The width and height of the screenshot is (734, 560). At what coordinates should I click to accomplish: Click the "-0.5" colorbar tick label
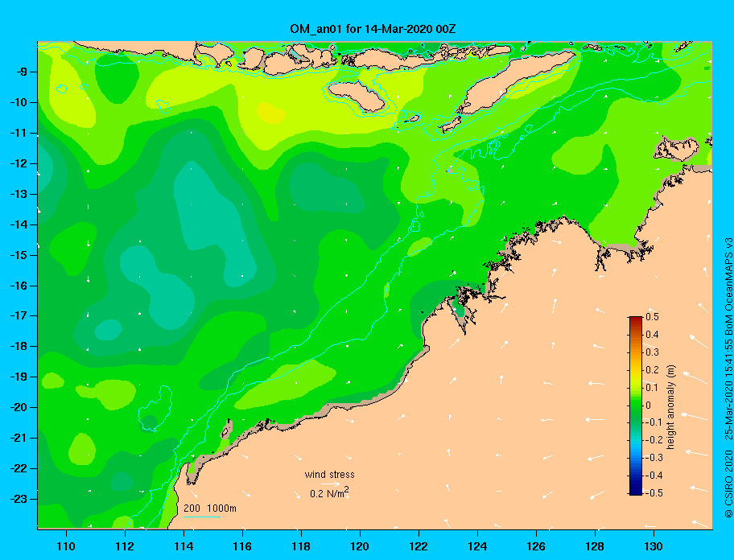coord(654,493)
